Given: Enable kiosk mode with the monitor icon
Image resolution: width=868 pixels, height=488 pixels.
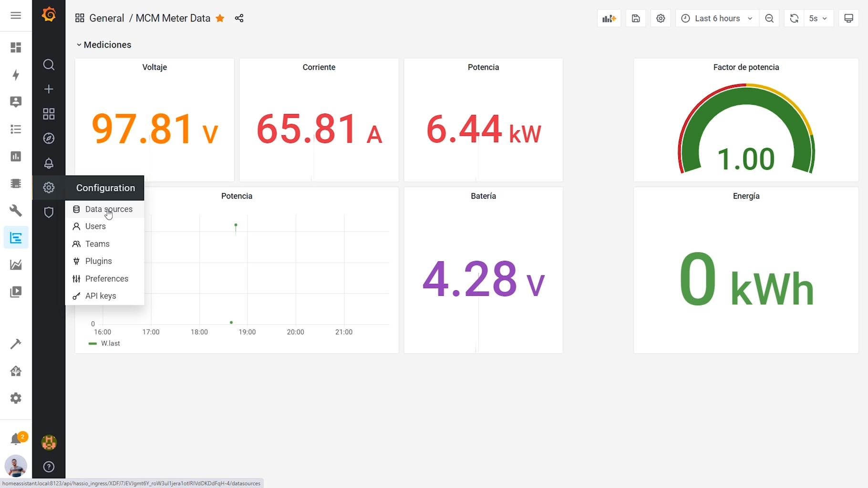Looking at the screenshot, I should click(x=848, y=18).
